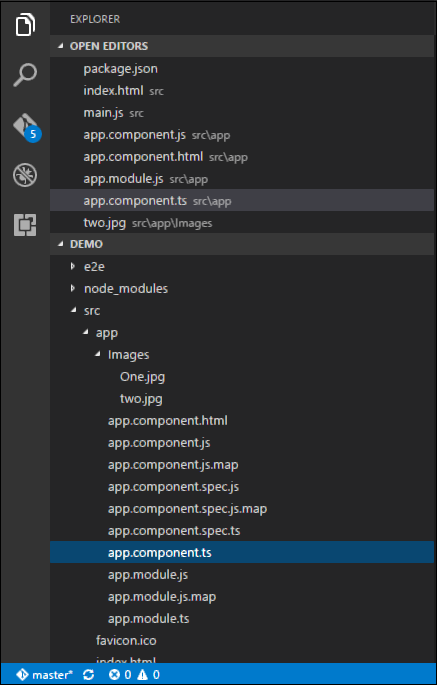Select app.module.js in Open Editors
The width and height of the screenshot is (437, 685).
pyautogui.click(x=242, y=178)
